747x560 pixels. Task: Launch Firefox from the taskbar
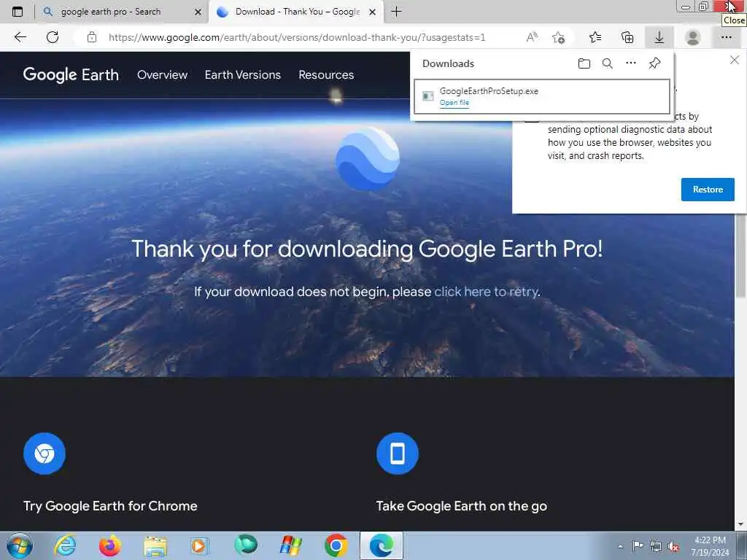tap(109, 545)
